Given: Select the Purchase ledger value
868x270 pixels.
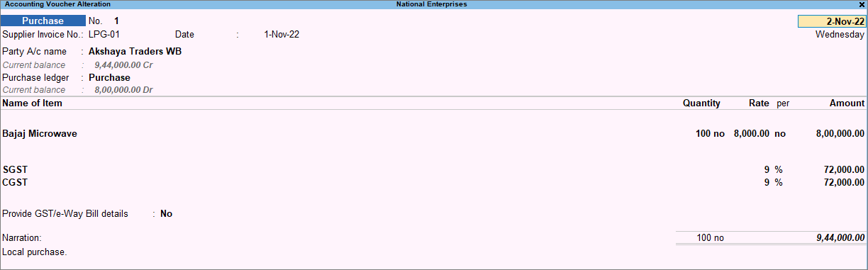Looking at the screenshot, I should tap(109, 77).
